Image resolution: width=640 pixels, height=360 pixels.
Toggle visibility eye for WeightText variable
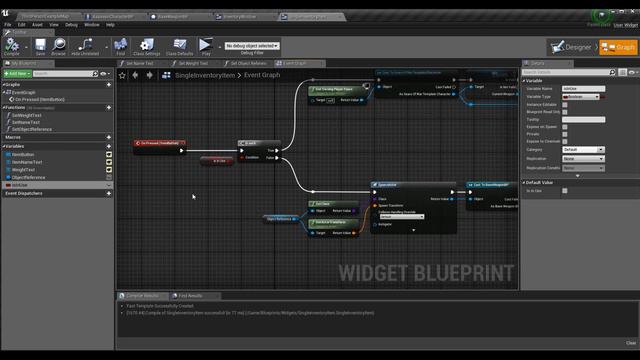109,169
